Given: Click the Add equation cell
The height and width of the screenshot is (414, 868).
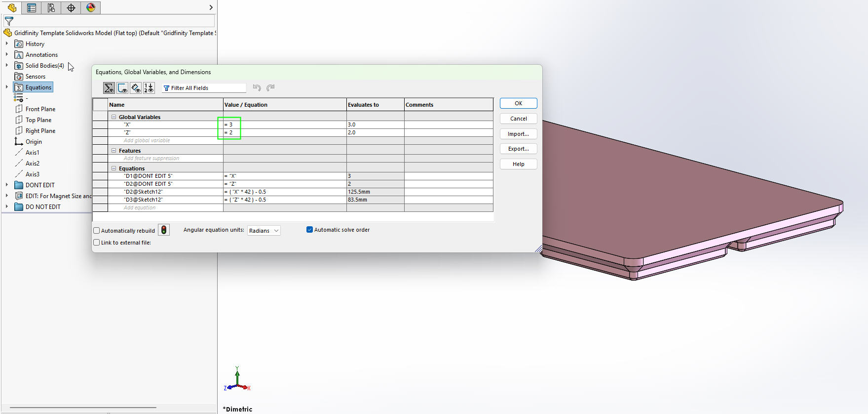Looking at the screenshot, I should point(165,207).
